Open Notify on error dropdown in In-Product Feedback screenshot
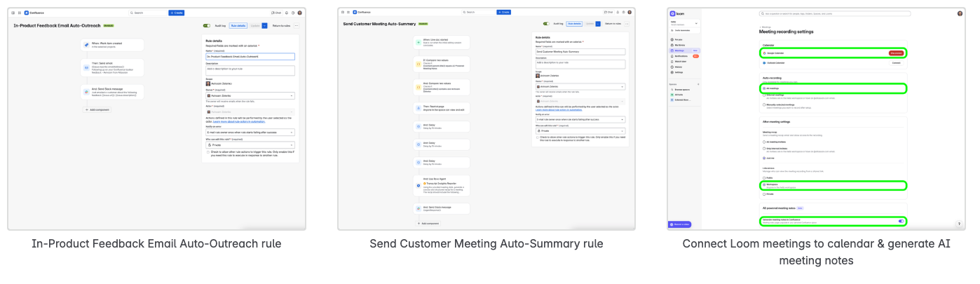The width and height of the screenshot is (980, 284). tap(250, 132)
